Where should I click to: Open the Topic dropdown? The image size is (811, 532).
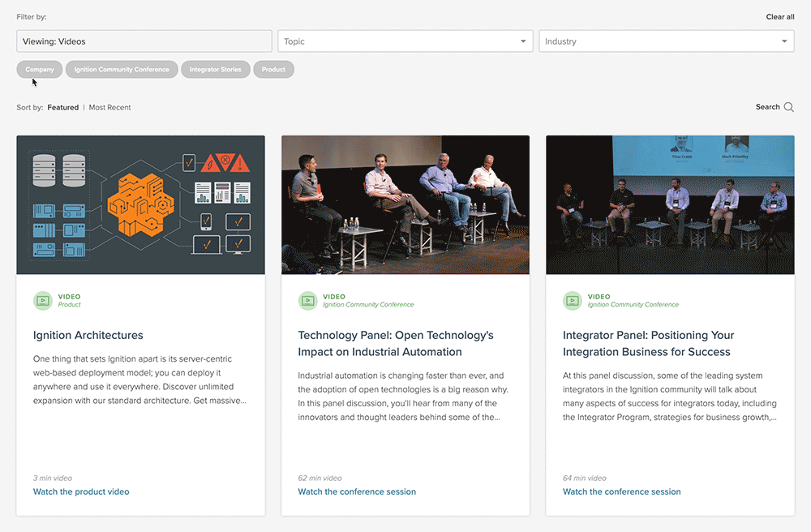click(x=405, y=41)
